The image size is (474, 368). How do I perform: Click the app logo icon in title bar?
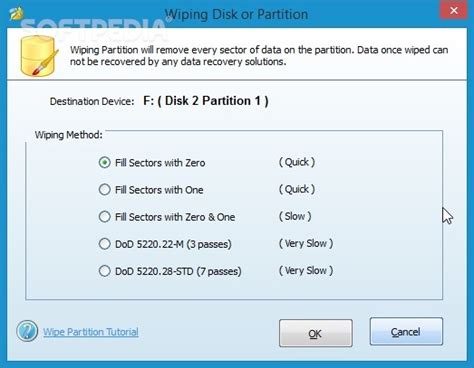coord(16,13)
